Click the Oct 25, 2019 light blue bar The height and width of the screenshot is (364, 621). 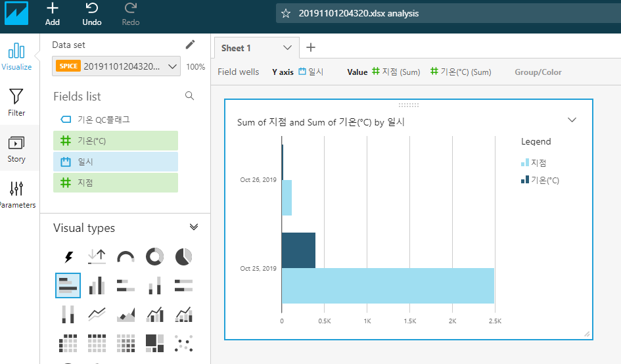(388, 286)
